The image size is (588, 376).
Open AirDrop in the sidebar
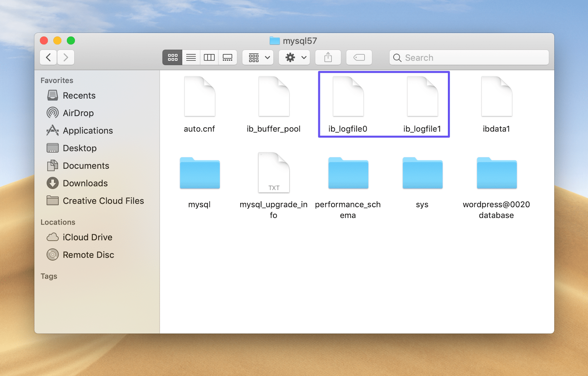point(78,113)
